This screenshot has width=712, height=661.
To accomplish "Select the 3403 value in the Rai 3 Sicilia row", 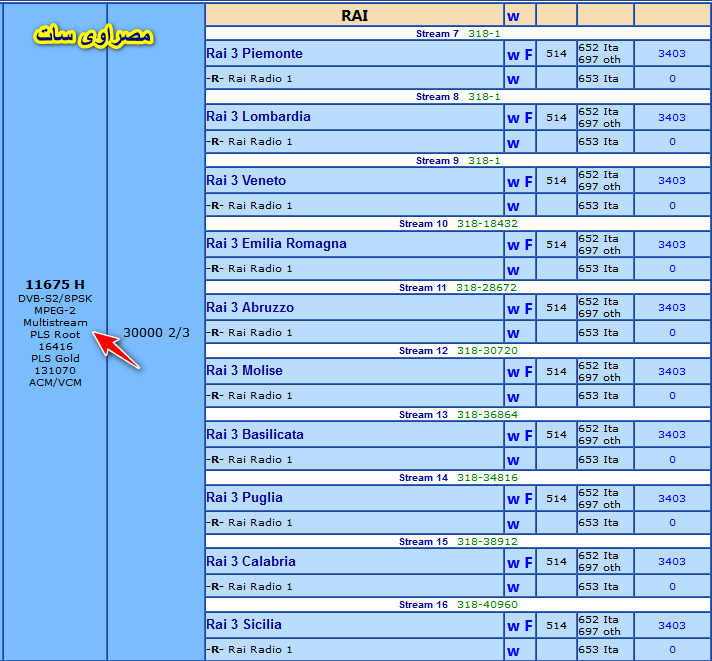I will pos(672,626).
